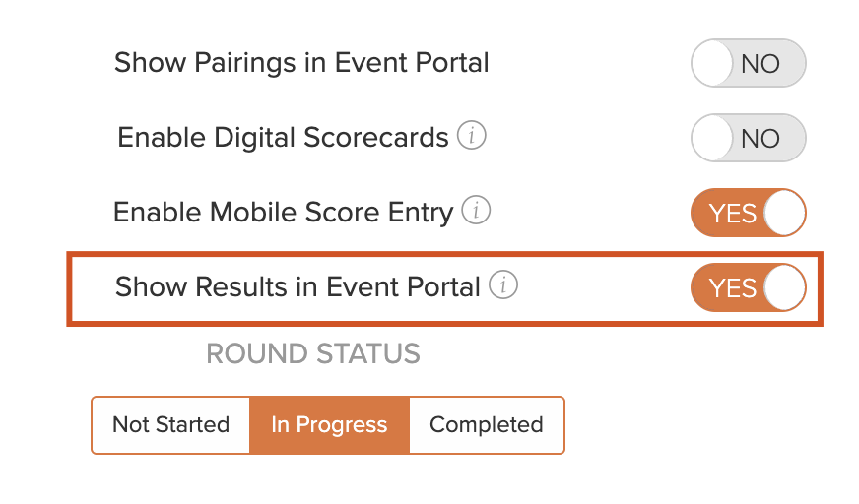The width and height of the screenshot is (859, 504).
Task: Click the white knob on Show Pairings toggle
Action: (x=712, y=63)
